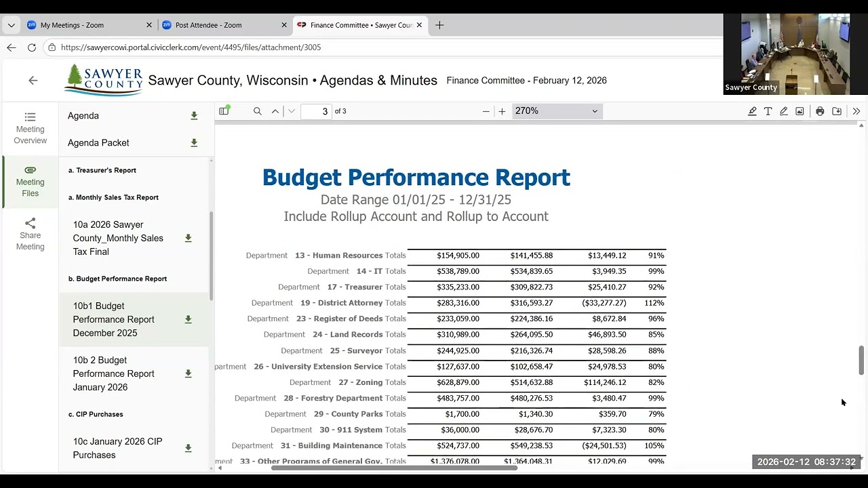
Task: Open 10a 2026 Sawyer County Monthly Sales Tax Final
Action: [118, 238]
